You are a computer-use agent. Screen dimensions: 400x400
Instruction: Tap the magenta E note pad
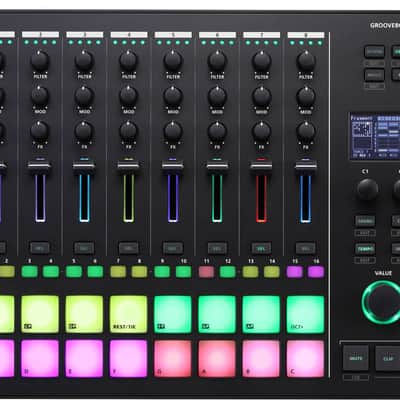click(x=84, y=358)
